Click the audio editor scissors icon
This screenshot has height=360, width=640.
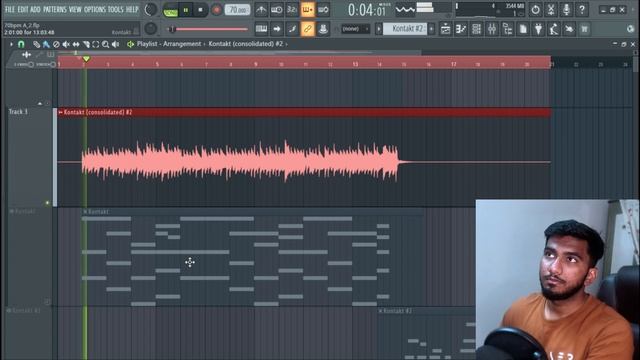point(551,9)
